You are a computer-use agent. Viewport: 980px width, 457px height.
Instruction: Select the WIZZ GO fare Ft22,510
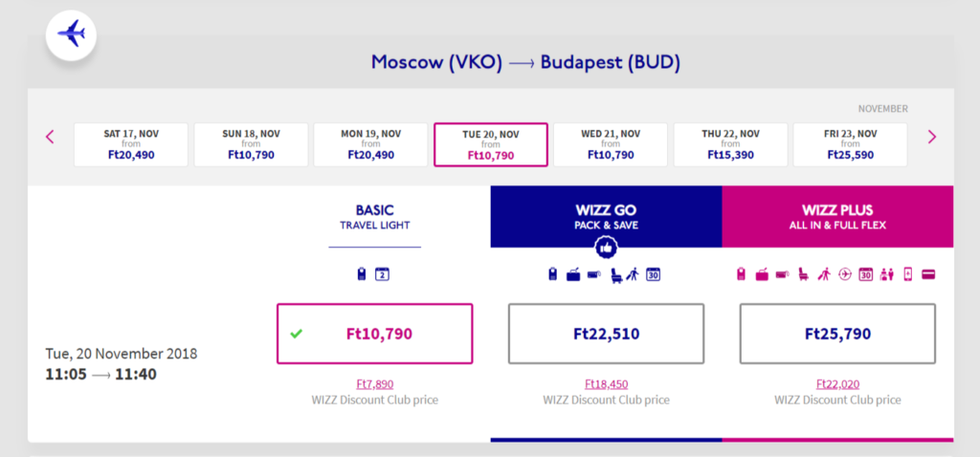coord(606,334)
